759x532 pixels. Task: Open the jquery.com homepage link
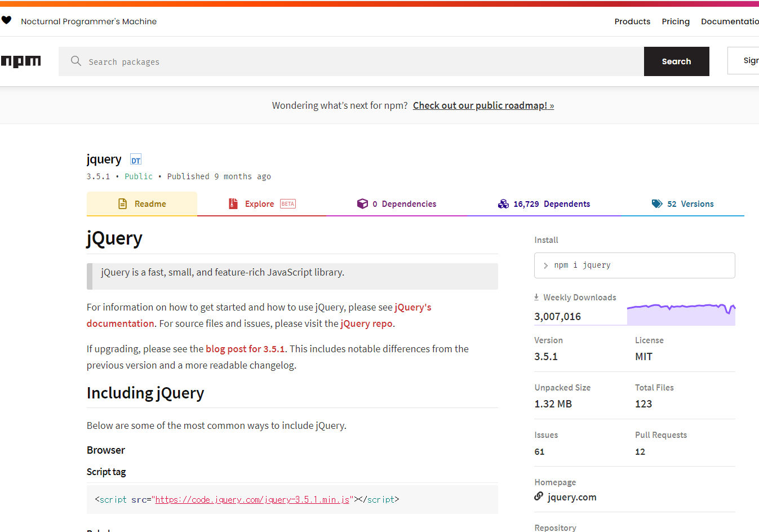pos(572,497)
